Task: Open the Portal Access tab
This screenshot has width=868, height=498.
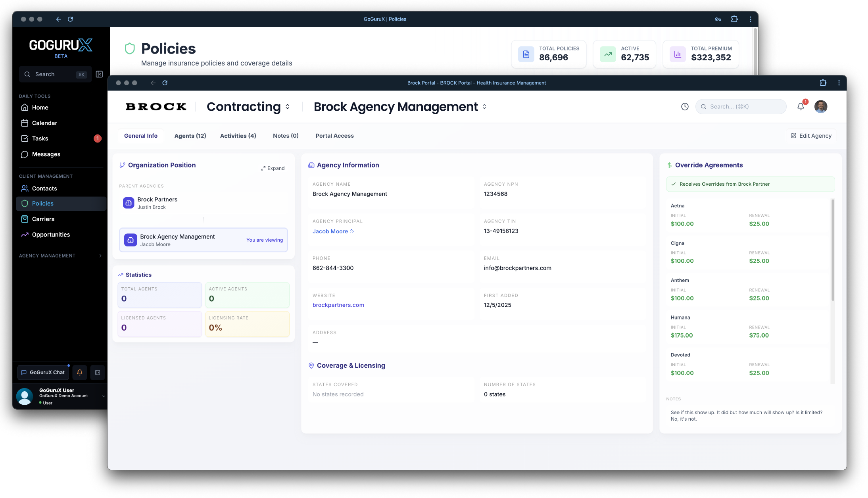Action: (x=334, y=136)
